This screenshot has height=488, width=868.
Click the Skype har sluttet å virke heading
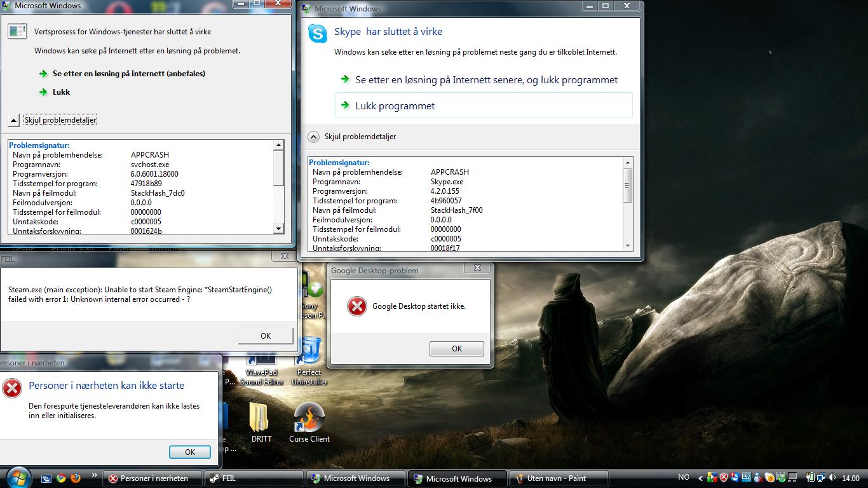pyautogui.click(x=388, y=32)
